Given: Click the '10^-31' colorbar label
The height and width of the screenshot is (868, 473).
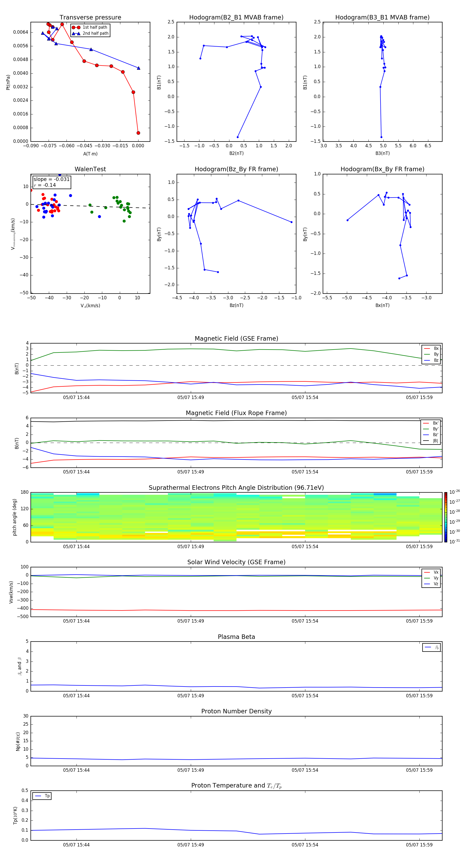Looking at the screenshot, I should pos(455,542).
